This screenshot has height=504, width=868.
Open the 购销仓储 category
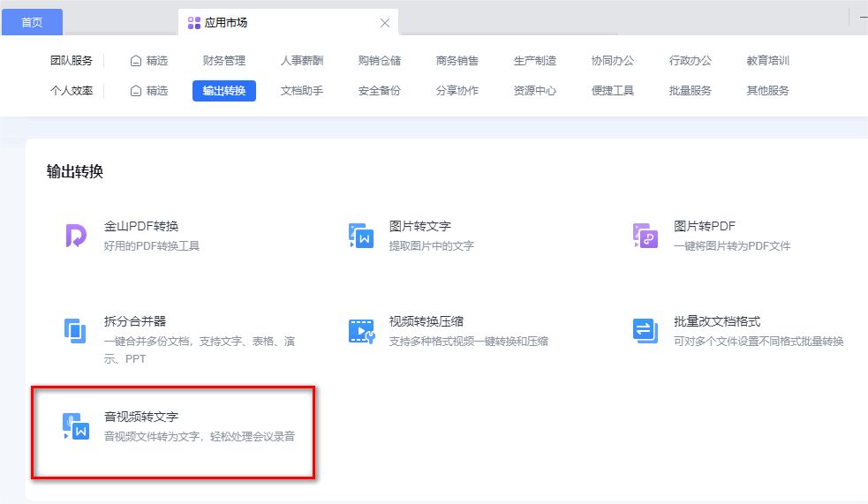tap(379, 60)
